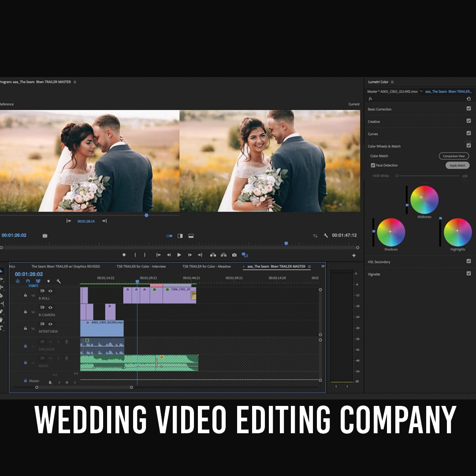Toggle snap magnet in timeline
The height and width of the screenshot is (476, 476).
pos(28,281)
